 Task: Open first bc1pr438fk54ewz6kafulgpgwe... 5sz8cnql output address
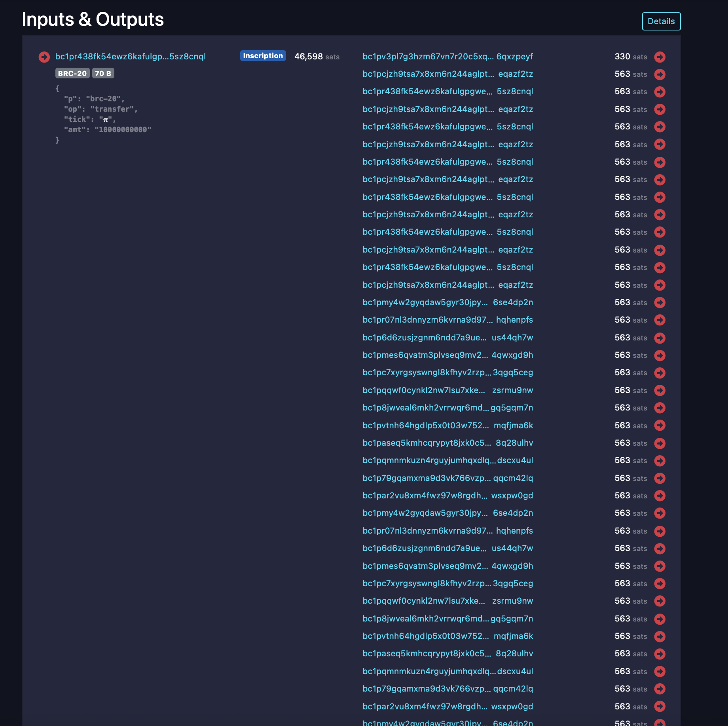pyautogui.click(x=448, y=91)
